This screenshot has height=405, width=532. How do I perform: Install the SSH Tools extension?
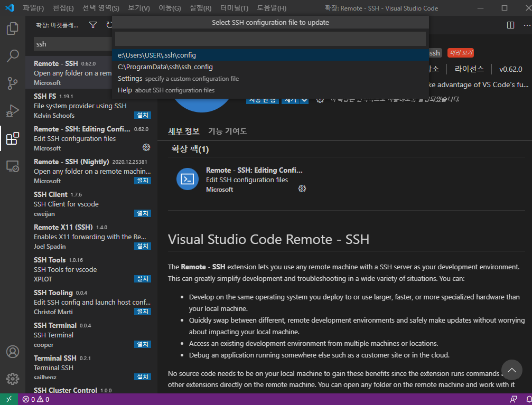point(143,279)
